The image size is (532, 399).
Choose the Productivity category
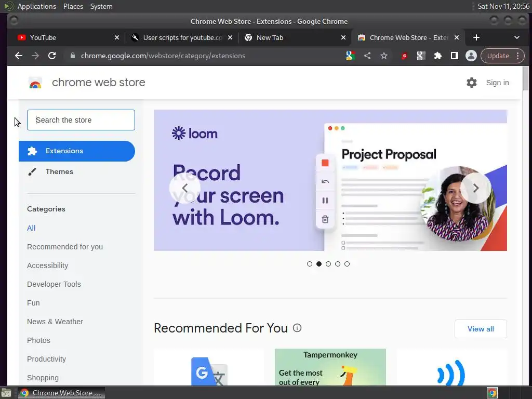(46, 359)
